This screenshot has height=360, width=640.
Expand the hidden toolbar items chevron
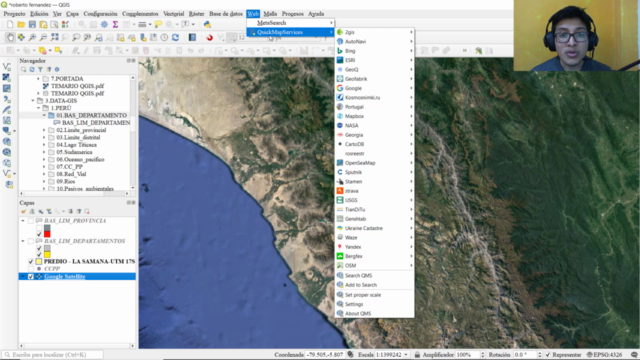464,51
